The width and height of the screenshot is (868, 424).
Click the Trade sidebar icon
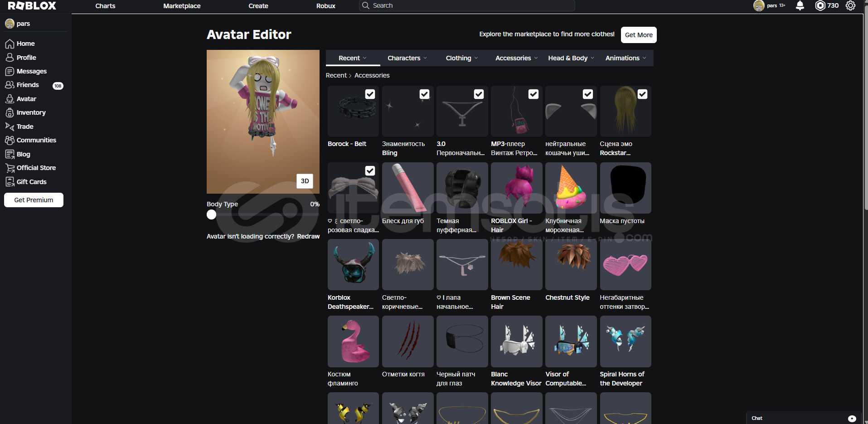pyautogui.click(x=10, y=127)
